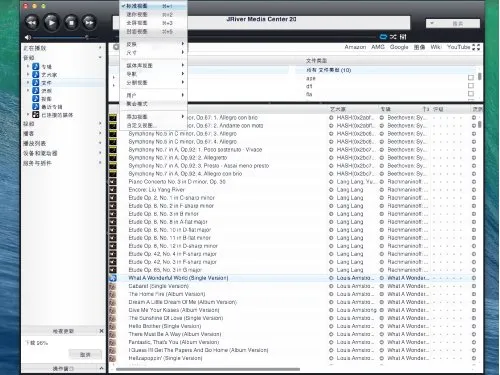Screen dimensions: 500x375
Task: Select track "Encore: Liu Yang River"
Action: pyautogui.click(x=157, y=190)
